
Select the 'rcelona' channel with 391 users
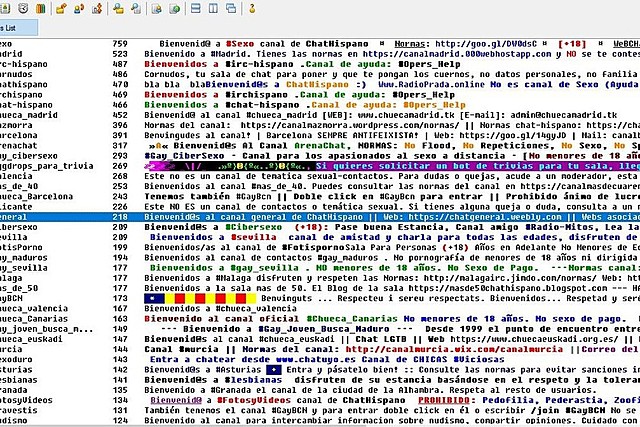click(x=320, y=136)
